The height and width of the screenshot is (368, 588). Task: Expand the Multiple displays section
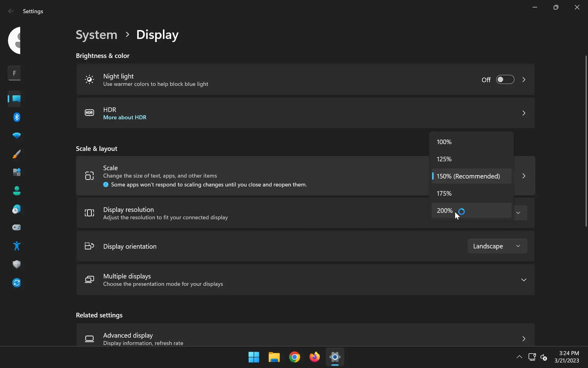pyautogui.click(x=523, y=280)
